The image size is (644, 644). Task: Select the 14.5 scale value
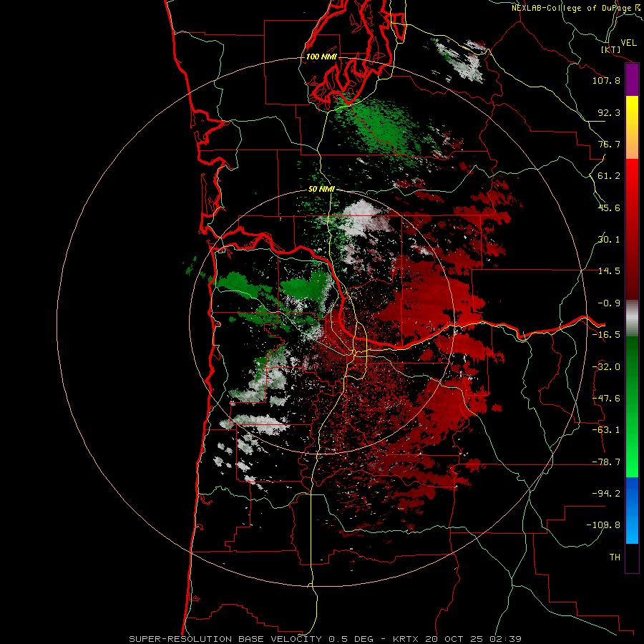tap(609, 271)
